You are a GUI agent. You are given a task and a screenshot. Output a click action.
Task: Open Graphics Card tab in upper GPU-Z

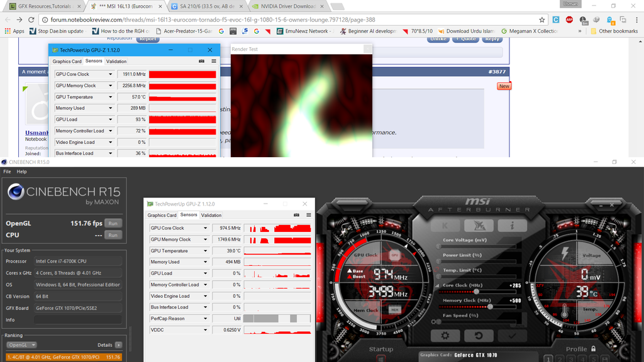pyautogui.click(x=67, y=62)
